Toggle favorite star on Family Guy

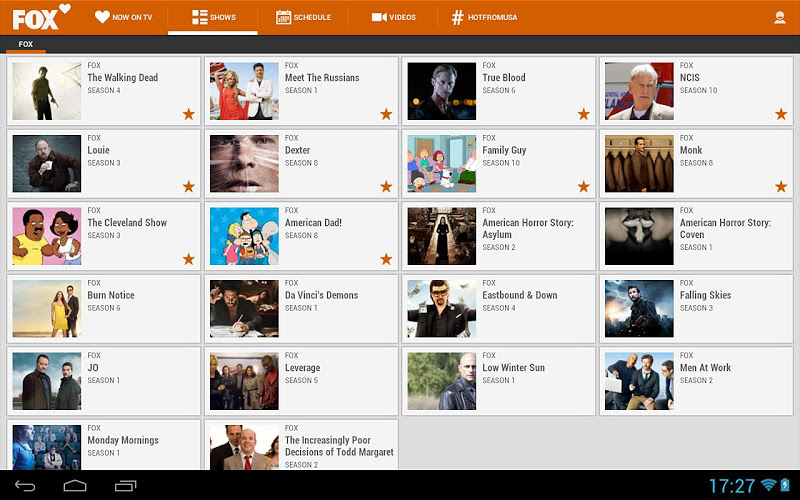[x=584, y=186]
